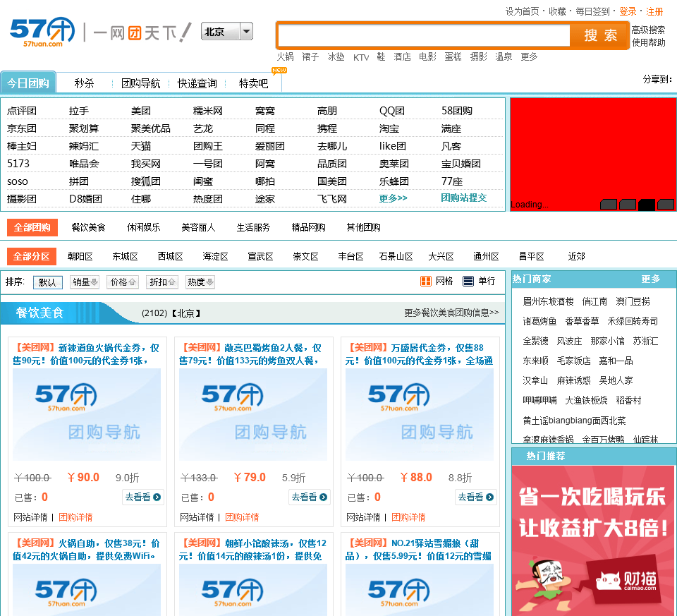Sort by 销量 descending arrow button
Image resolution: width=677 pixels, height=616 pixels.
[85, 282]
